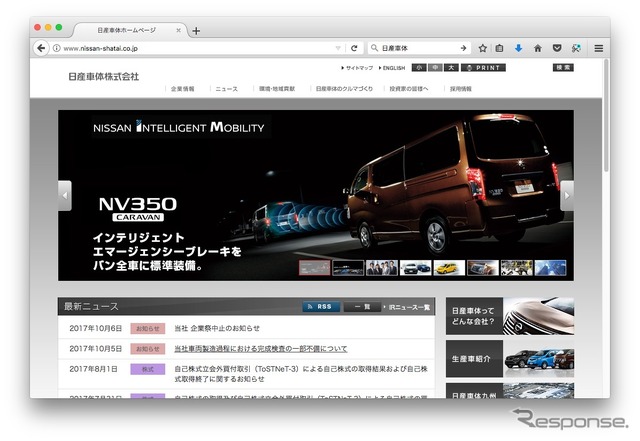The image size is (640, 441).
Task: Set large font size with 大 button
Action: pos(451,67)
